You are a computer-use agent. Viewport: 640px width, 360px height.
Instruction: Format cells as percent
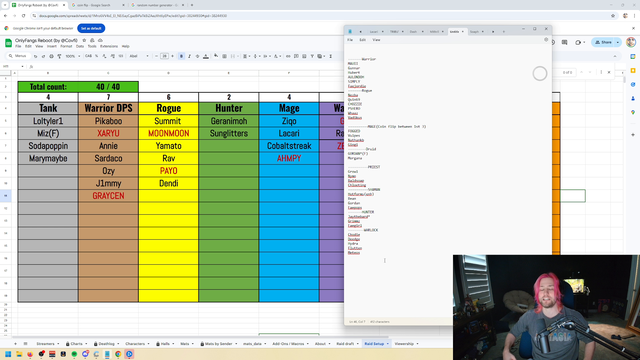point(96,56)
